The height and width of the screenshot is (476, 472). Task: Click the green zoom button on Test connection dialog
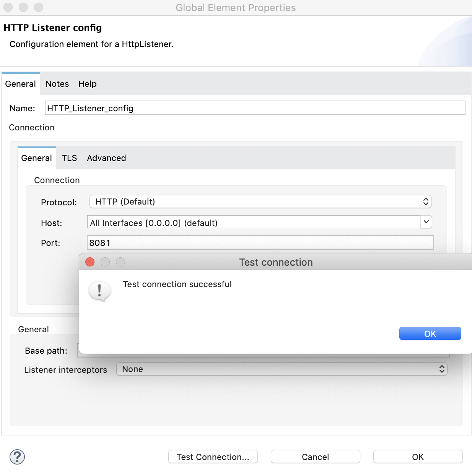(120, 262)
